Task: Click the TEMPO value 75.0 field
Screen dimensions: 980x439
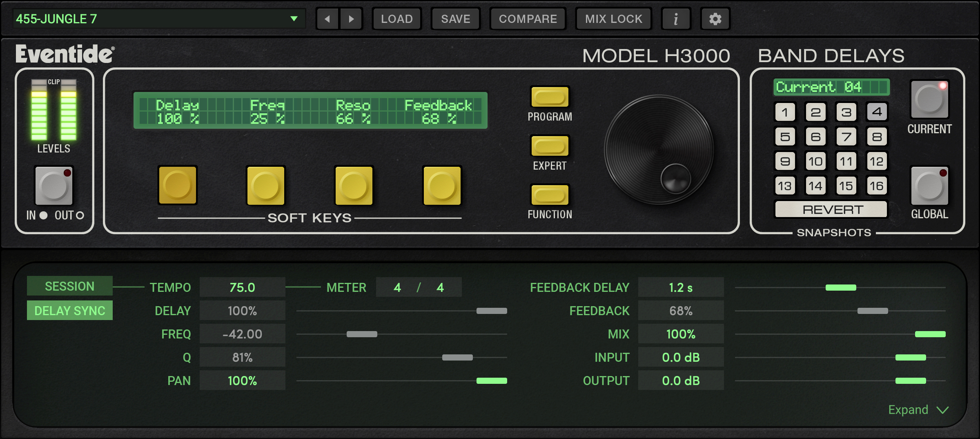Action: point(243,287)
